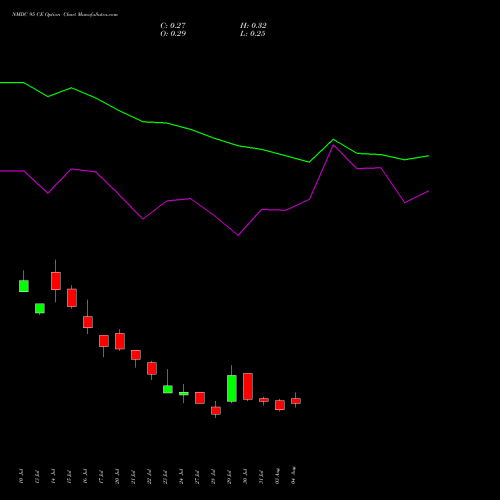This screenshot has width=500, height=500.
Task: Click the first green candle above 10 Jul
Action: click(x=24, y=286)
